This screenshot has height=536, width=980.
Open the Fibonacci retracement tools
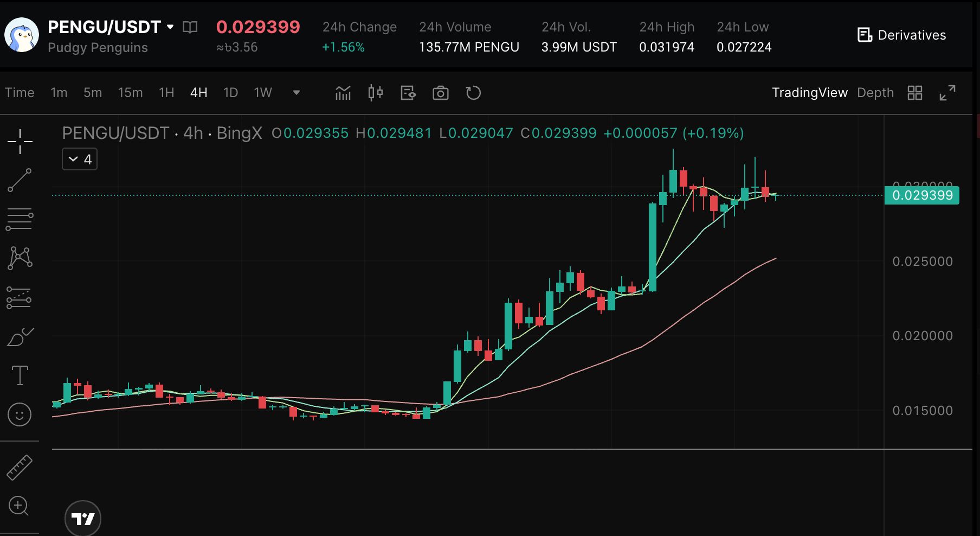coord(20,219)
